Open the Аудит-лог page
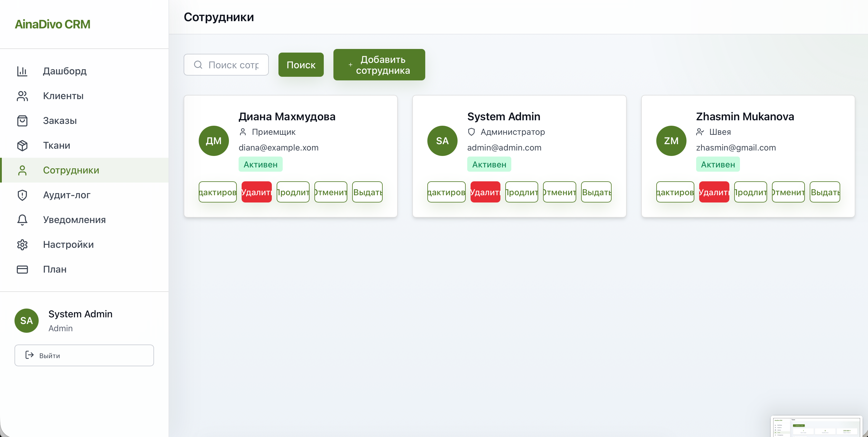Image resolution: width=868 pixels, height=437 pixels. click(x=84, y=195)
